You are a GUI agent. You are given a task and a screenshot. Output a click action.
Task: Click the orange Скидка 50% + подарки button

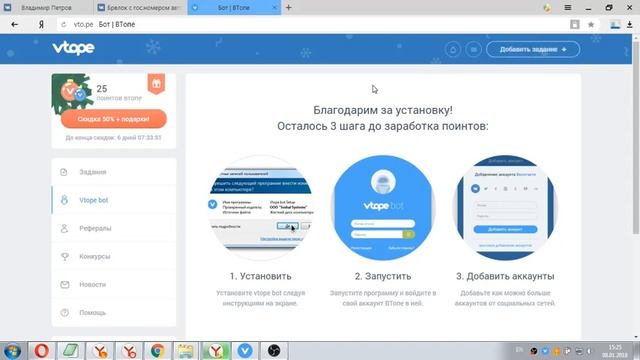[x=113, y=119]
